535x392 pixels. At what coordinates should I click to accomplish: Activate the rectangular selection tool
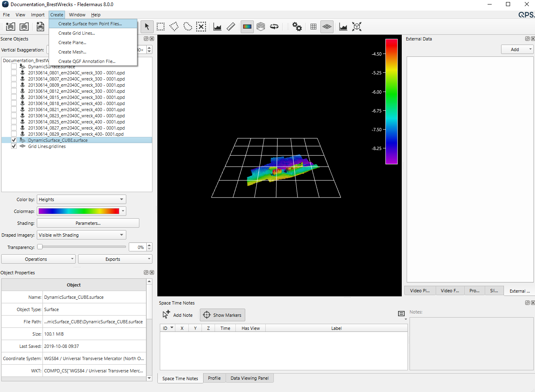pos(161,27)
